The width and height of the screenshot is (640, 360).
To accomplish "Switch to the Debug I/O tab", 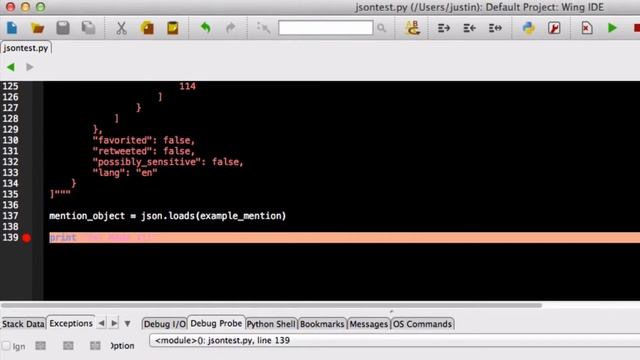I will pyautogui.click(x=164, y=324).
